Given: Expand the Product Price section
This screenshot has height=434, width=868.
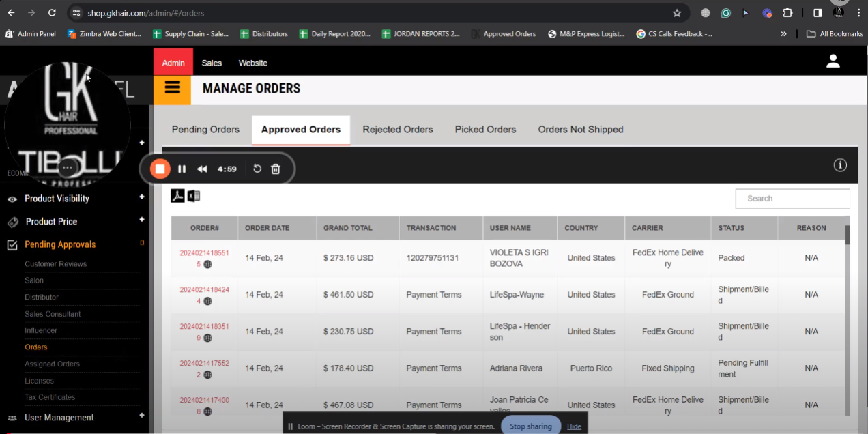Looking at the screenshot, I should (x=142, y=220).
